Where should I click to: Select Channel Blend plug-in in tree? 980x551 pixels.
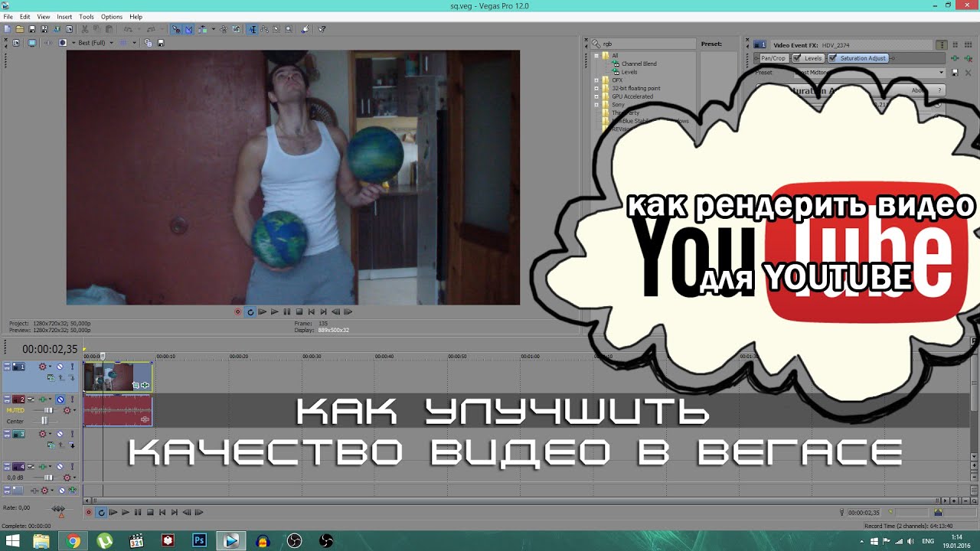pyautogui.click(x=639, y=64)
